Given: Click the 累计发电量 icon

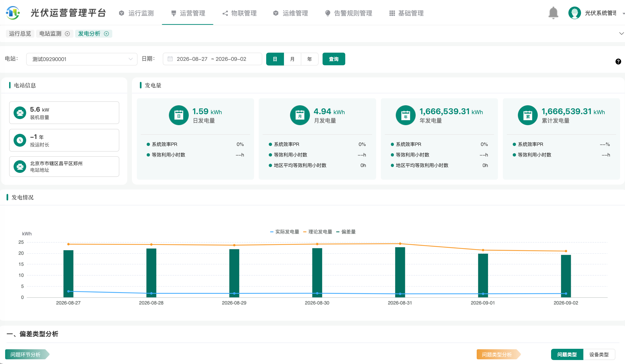Looking at the screenshot, I should 527,115.
